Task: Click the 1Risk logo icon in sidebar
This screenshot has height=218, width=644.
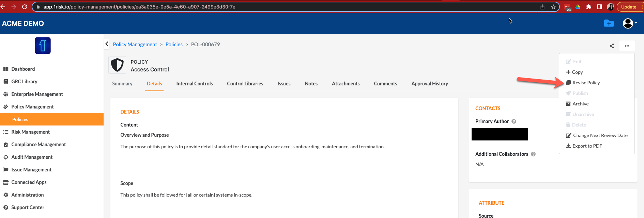Action: pos(43,46)
